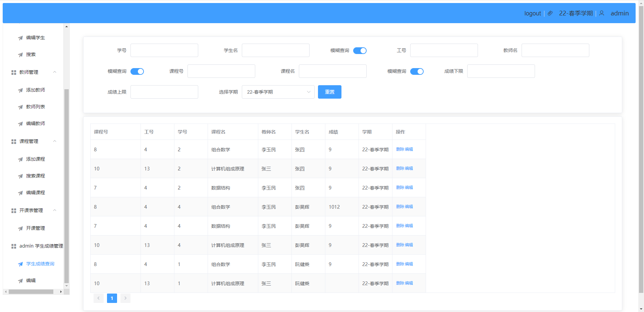Viewport: 644px width, 312px height.
Task: Open 学生成绩查询 in the sidebar
Action: [40, 264]
